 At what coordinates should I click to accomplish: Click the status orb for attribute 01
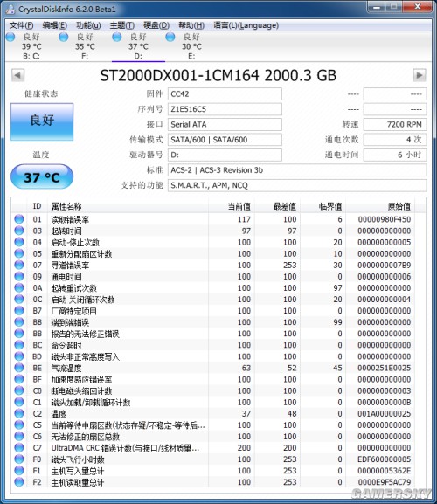coord(19,219)
